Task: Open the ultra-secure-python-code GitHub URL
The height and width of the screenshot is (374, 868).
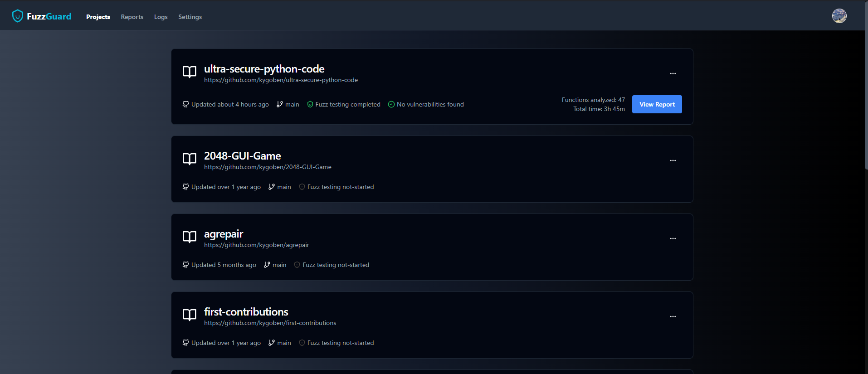Action: [281, 80]
